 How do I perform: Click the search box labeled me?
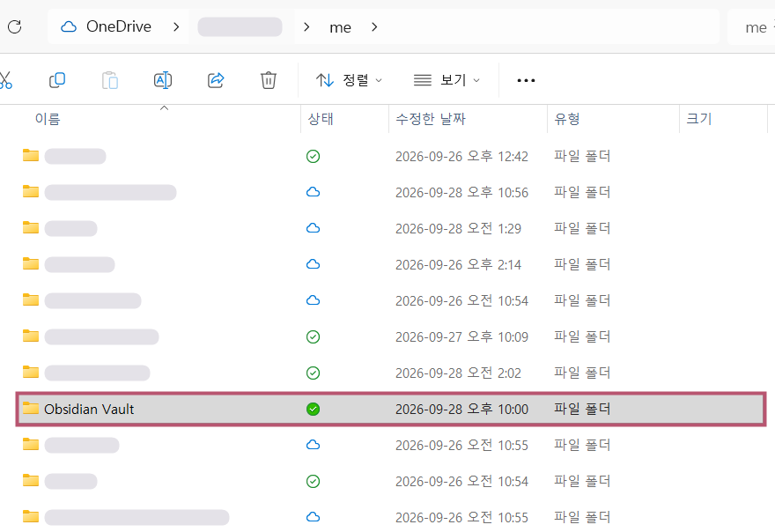point(751,27)
